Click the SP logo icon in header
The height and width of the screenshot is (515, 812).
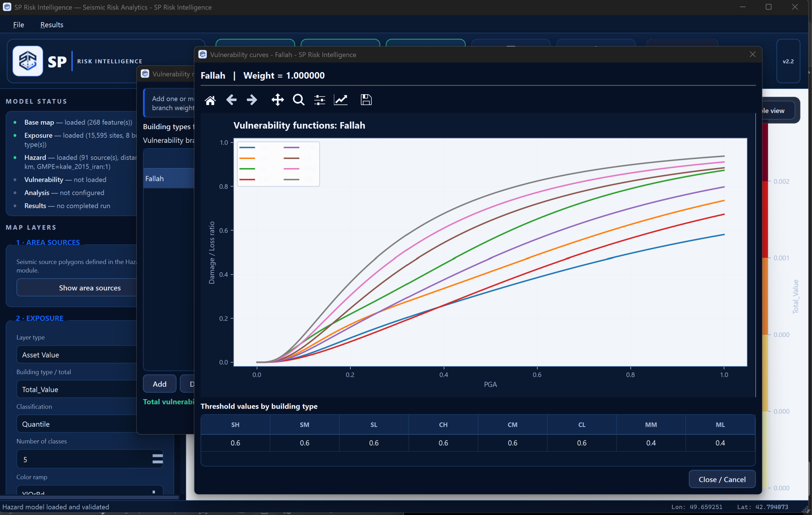point(28,61)
